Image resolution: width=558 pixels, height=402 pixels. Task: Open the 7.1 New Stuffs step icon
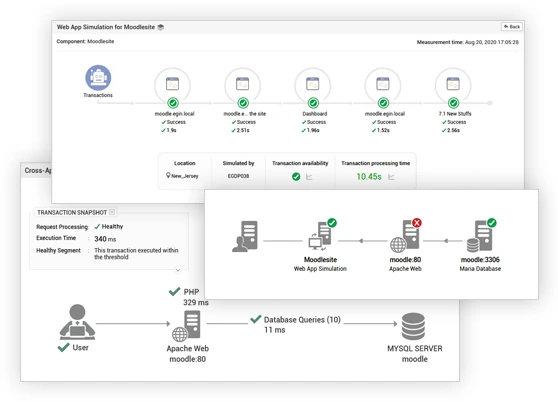453,84
